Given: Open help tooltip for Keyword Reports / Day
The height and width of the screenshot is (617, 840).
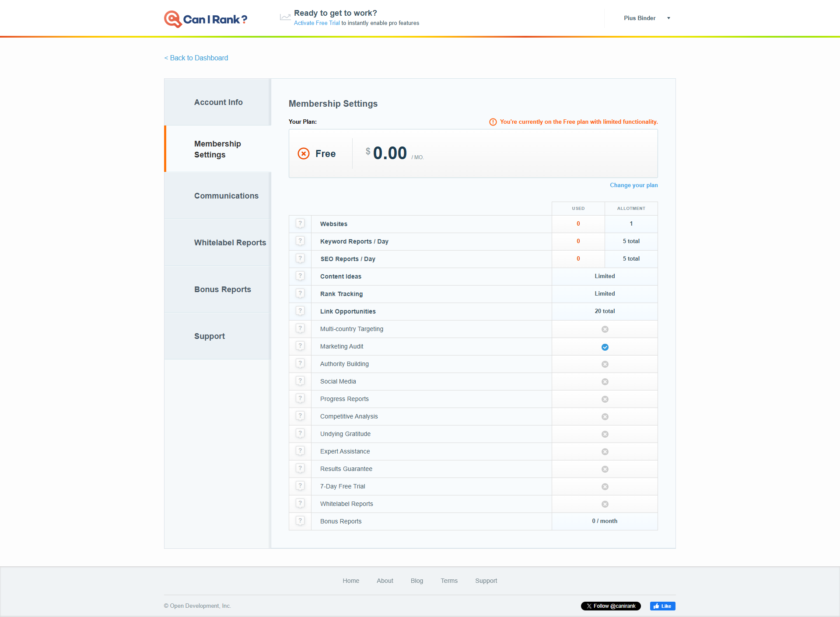Looking at the screenshot, I should click(x=300, y=241).
